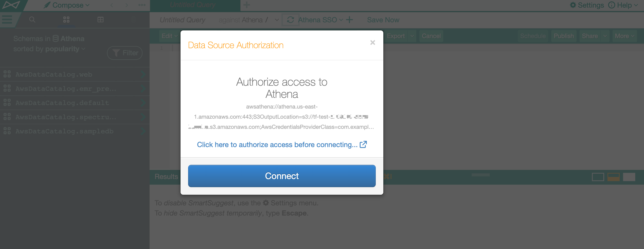The image size is (644, 249).
Task: Close the Data Source Authorization dialog
Action: tap(372, 43)
